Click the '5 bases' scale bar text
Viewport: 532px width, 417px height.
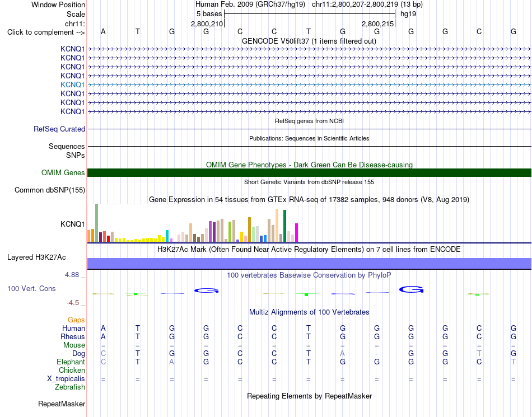pyautogui.click(x=209, y=14)
